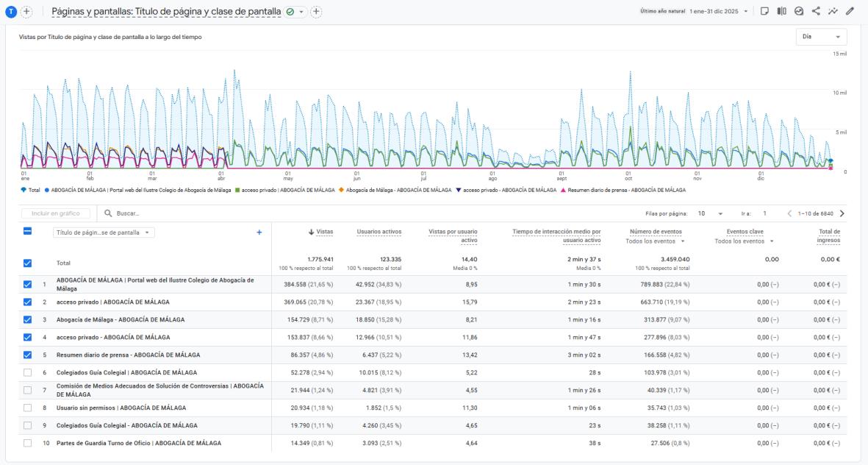Click the blue plus to add secondary dimension
The width and height of the screenshot is (868, 465).
pos(259,232)
